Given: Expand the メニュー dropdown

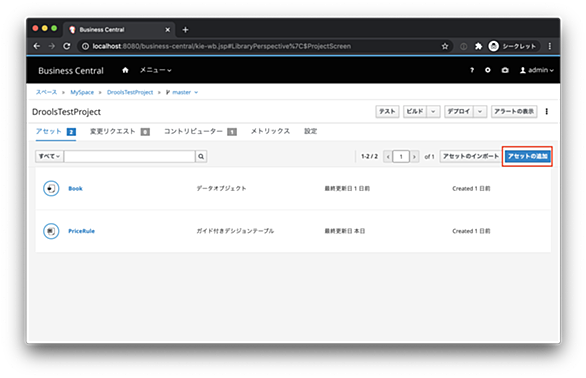Looking at the screenshot, I should (155, 70).
